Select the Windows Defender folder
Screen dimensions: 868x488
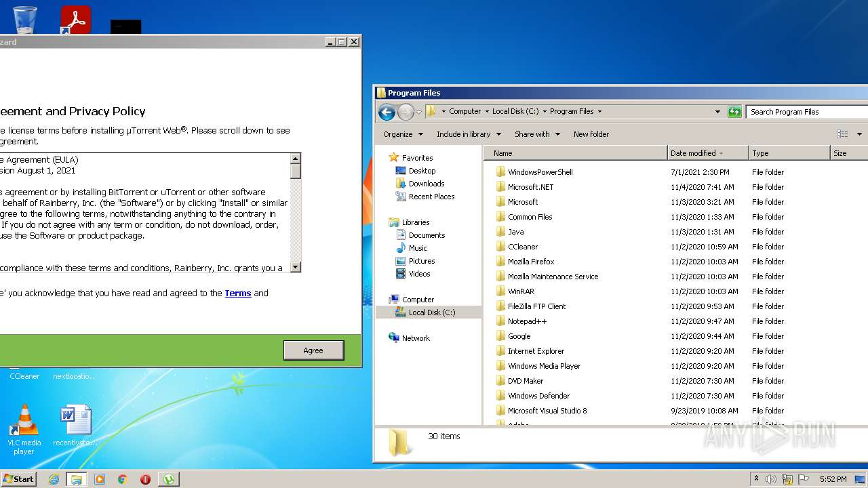538,396
